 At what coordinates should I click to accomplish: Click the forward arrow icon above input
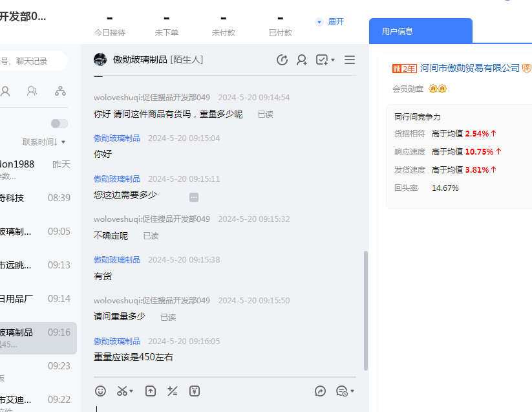(x=320, y=391)
